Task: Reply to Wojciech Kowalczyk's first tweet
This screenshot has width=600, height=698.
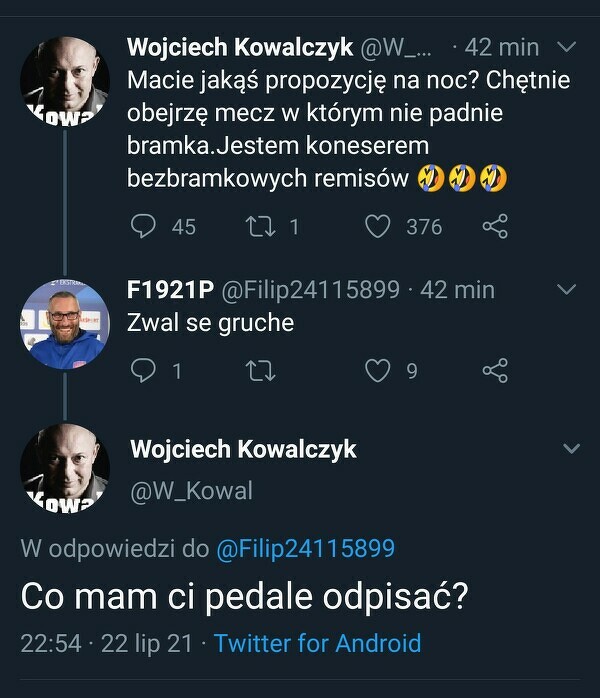Action: click(x=143, y=227)
